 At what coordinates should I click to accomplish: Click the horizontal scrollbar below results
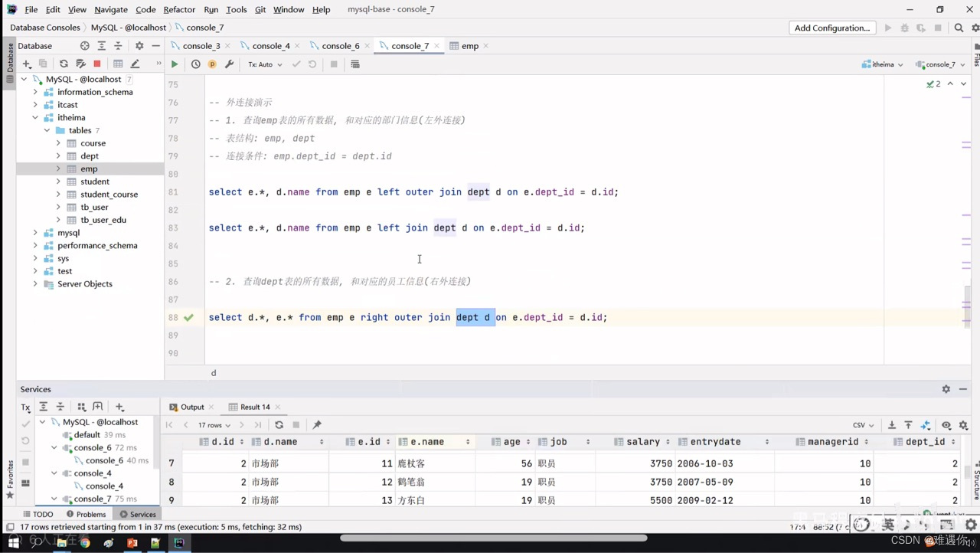(x=494, y=538)
